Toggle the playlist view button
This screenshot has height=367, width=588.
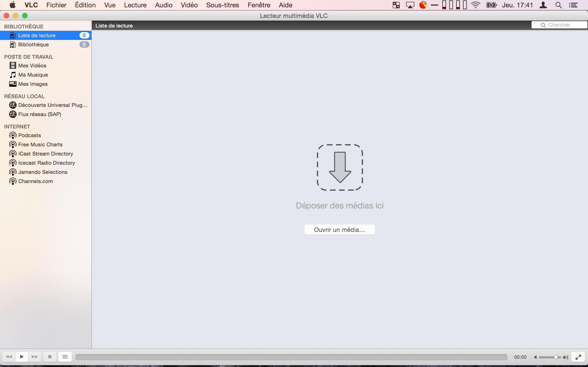(x=65, y=356)
